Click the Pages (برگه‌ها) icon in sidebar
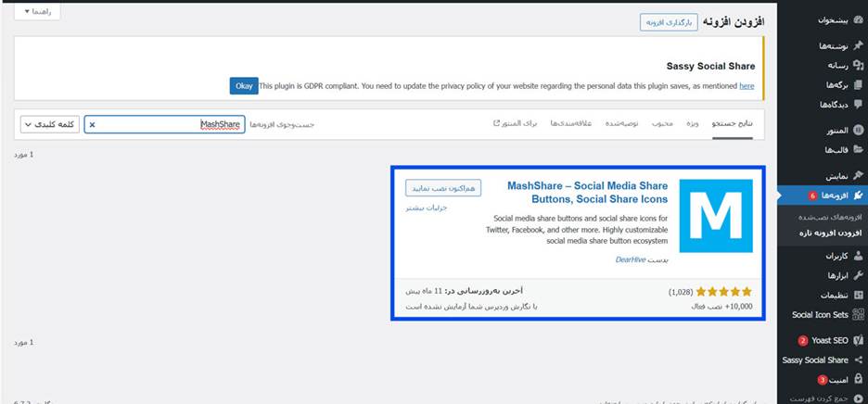Image resolution: width=868 pixels, height=404 pixels. 858,84
